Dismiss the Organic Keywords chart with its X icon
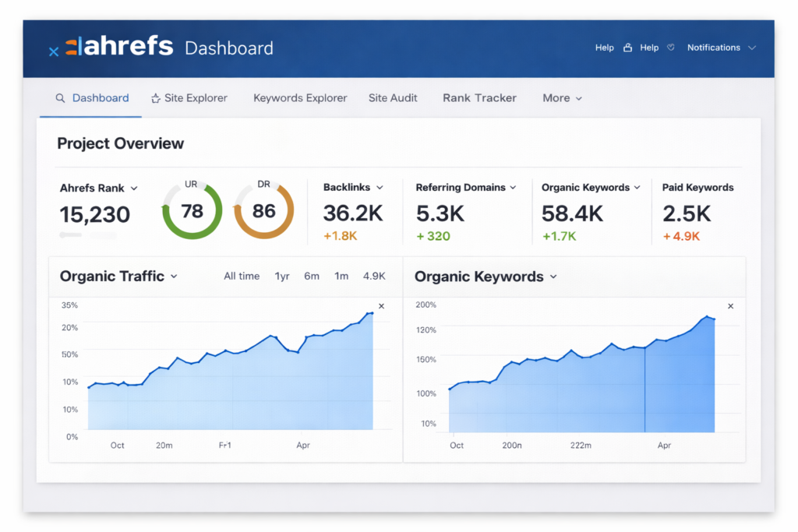Viewport: 798px width, 532px height. pyautogui.click(x=730, y=306)
